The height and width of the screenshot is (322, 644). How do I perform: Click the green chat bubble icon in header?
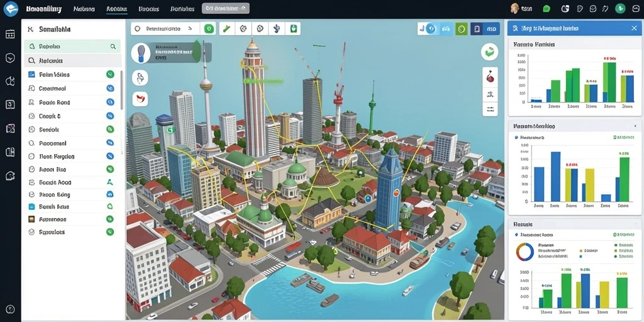547,8
